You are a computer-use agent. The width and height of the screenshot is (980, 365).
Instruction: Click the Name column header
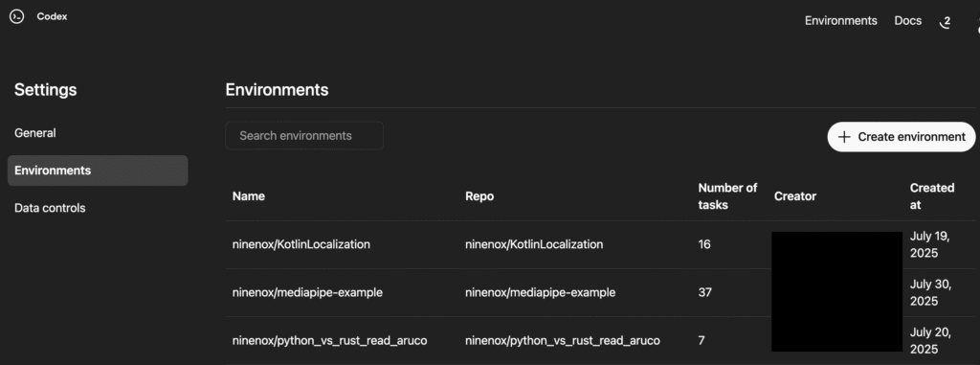click(x=249, y=196)
